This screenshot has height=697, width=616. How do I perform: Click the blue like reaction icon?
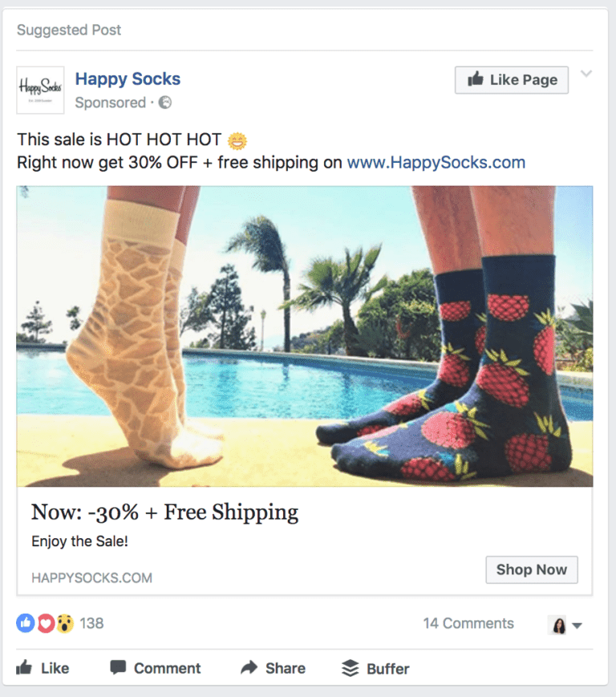pos(26,623)
